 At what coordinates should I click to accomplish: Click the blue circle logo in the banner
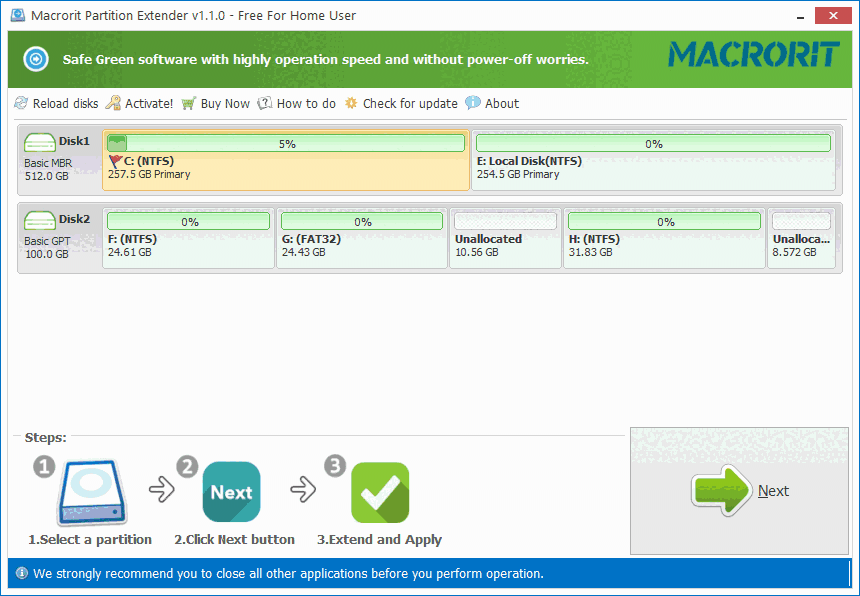35,59
